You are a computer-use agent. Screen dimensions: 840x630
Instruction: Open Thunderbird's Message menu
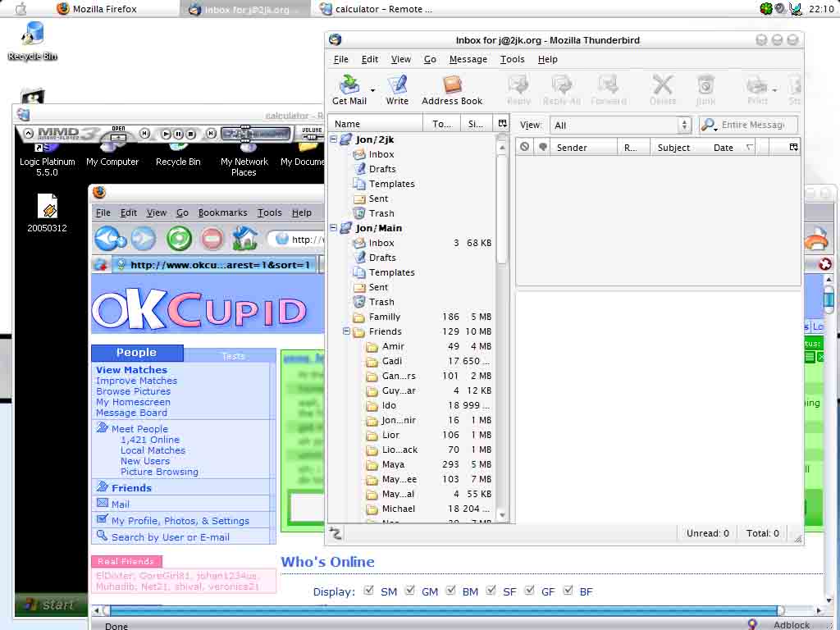coord(468,59)
